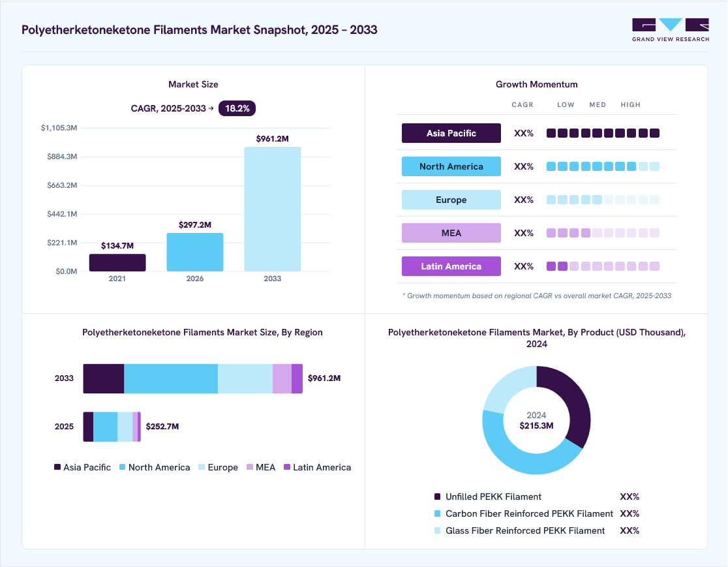Click the $252.7M total beside the 2025 bar
The height and width of the screenshot is (567, 728).
(x=162, y=426)
